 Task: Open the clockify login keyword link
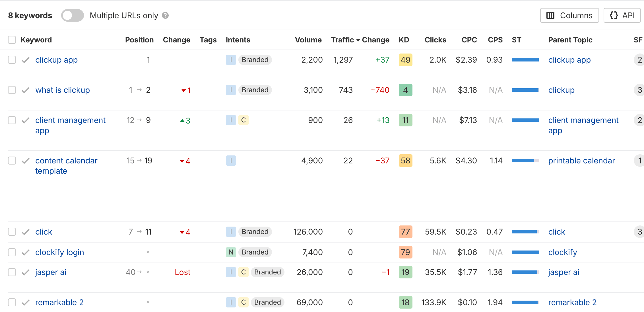(x=59, y=252)
